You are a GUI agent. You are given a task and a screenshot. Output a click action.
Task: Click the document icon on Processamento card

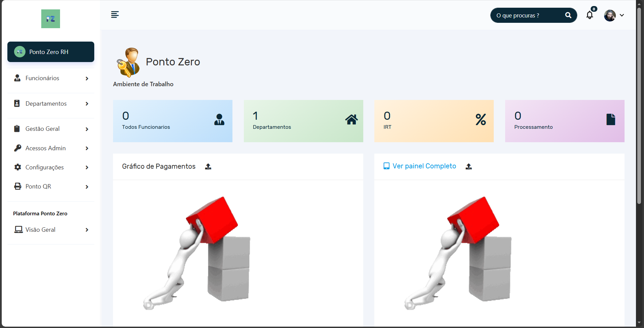pos(610,120)
